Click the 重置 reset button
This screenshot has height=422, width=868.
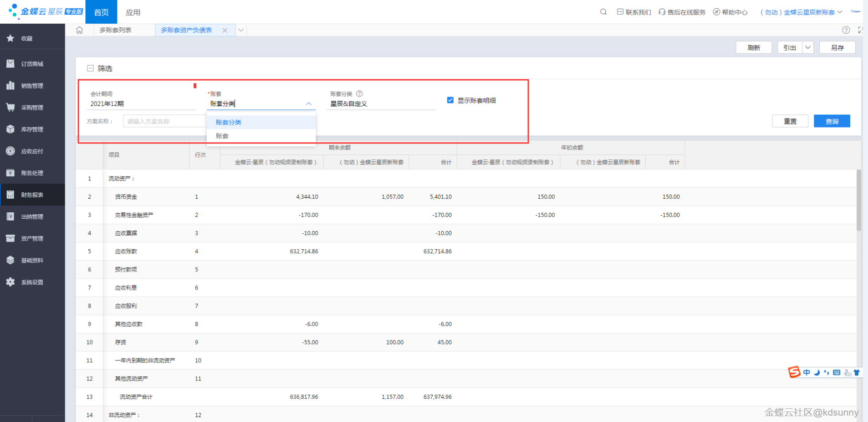(790, 121)
